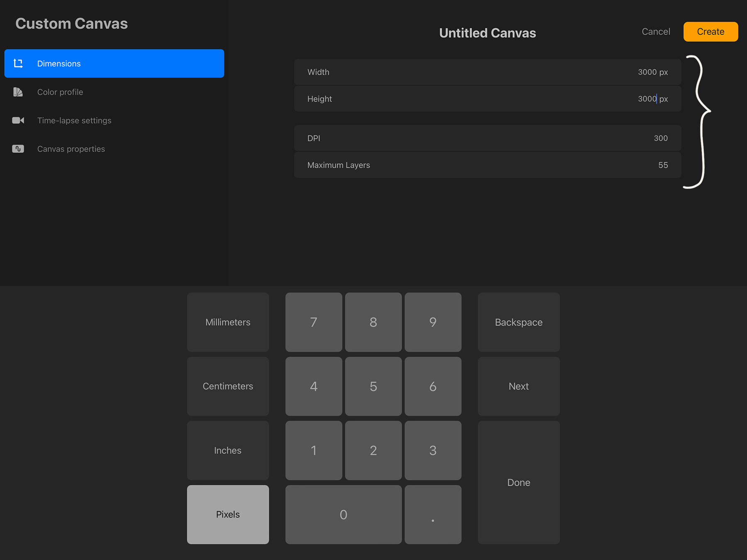
Task: Cancel the custom canvas
Action: coord(656,32)
